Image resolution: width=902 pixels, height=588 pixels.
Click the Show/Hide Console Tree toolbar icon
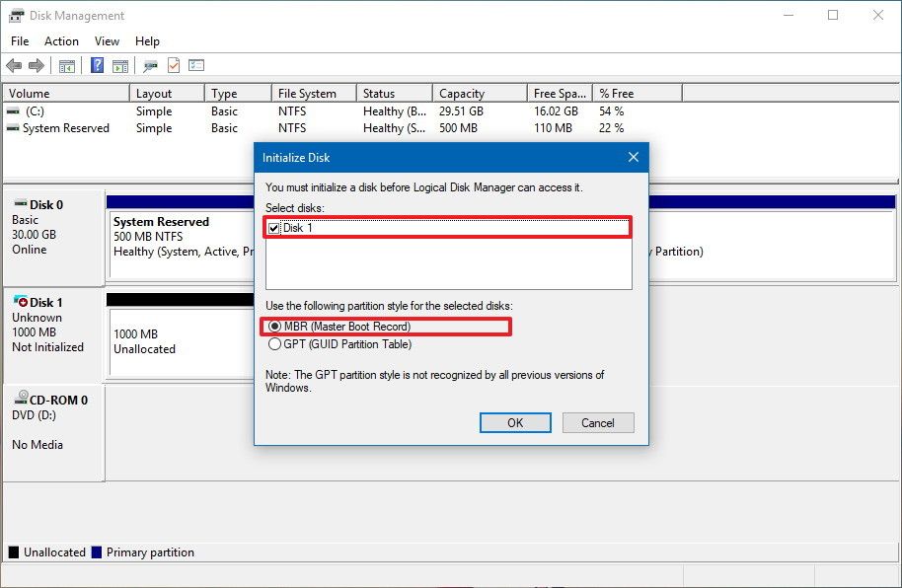pos(65,65)
